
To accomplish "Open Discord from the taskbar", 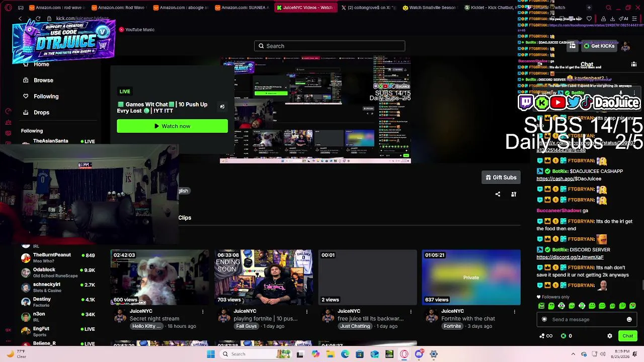I will (419, 354).
